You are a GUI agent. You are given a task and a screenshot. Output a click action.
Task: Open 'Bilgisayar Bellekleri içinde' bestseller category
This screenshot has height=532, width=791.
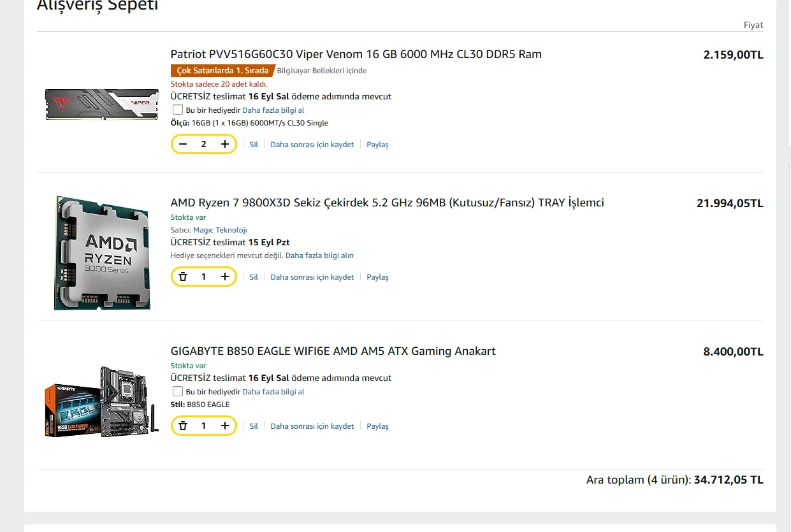322,71
